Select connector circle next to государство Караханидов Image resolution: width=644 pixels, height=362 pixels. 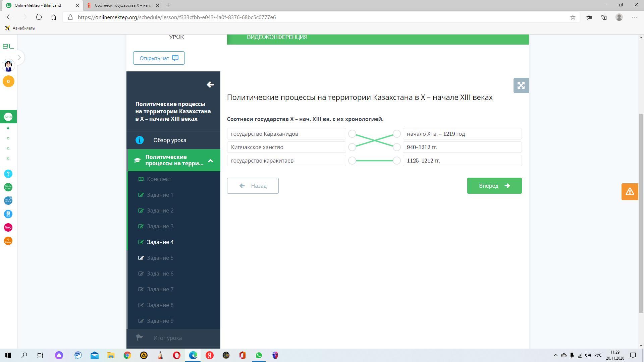pyautogui.click(x=352, y=134)
